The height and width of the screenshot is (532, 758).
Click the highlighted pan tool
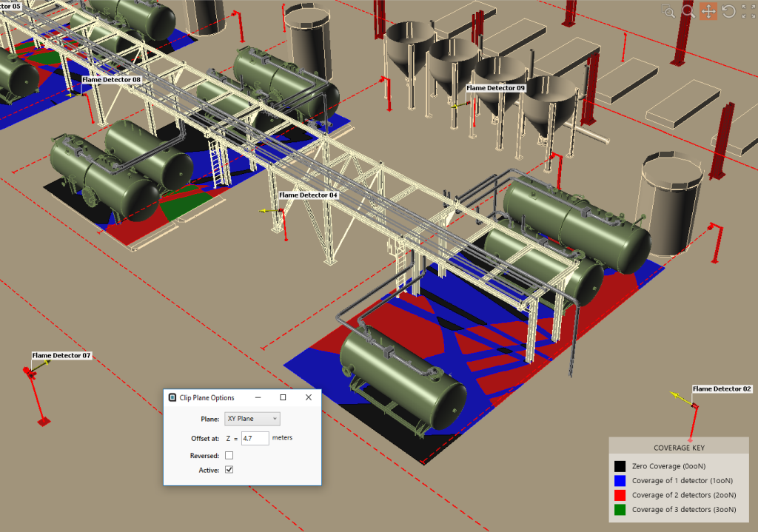708,11
